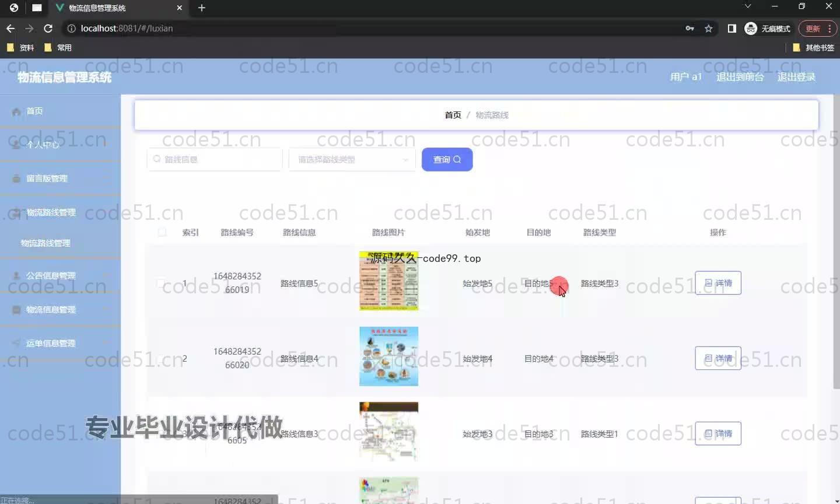Click the 留言版管理 sidebar icon

tap(16, 178)
